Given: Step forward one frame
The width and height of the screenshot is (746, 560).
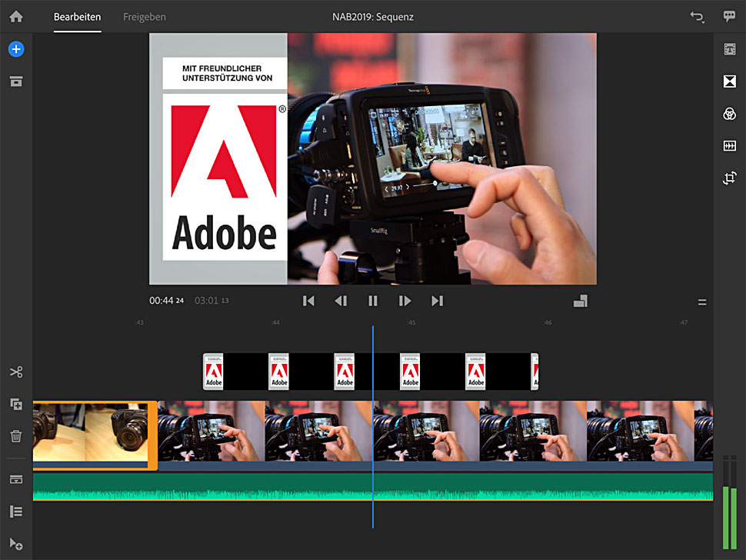Looking at the screenshot, I should (x=405, y=301).
